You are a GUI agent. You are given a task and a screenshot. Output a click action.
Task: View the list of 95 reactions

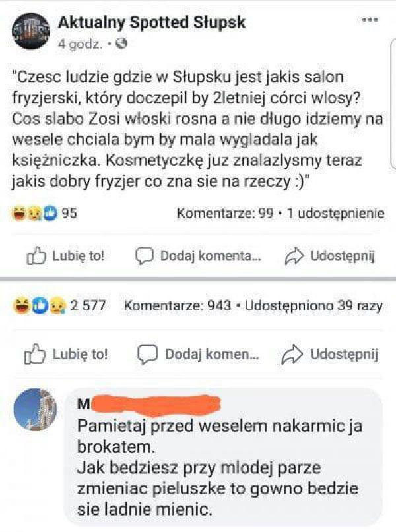pyautogui.click(x=69, y=213)
